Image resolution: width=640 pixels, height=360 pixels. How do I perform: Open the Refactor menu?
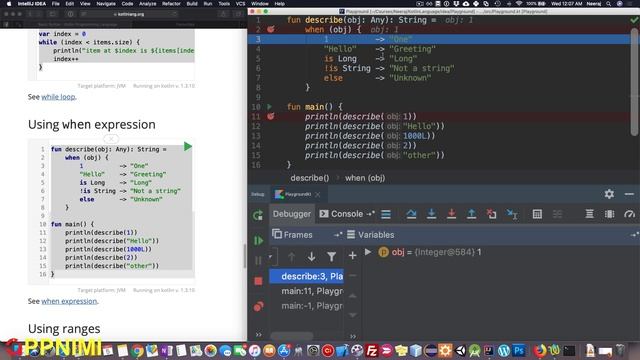click(171, 4)
